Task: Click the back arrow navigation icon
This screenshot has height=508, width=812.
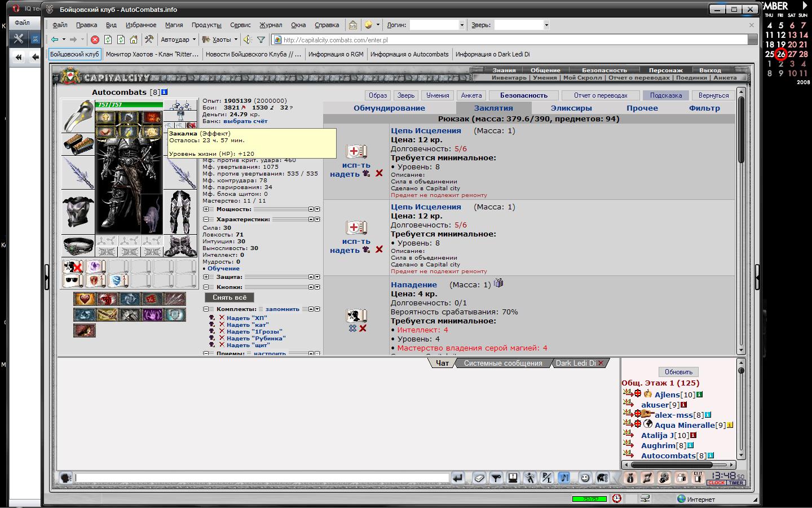Action: [x=55, y=40]
